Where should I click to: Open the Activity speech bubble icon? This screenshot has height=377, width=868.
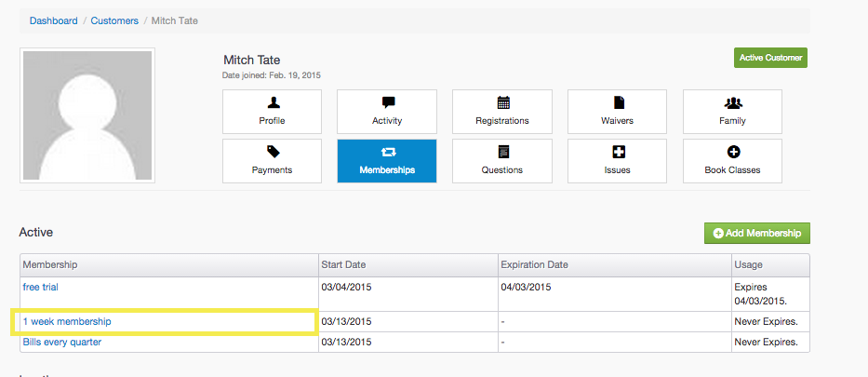tap(387, 102)
